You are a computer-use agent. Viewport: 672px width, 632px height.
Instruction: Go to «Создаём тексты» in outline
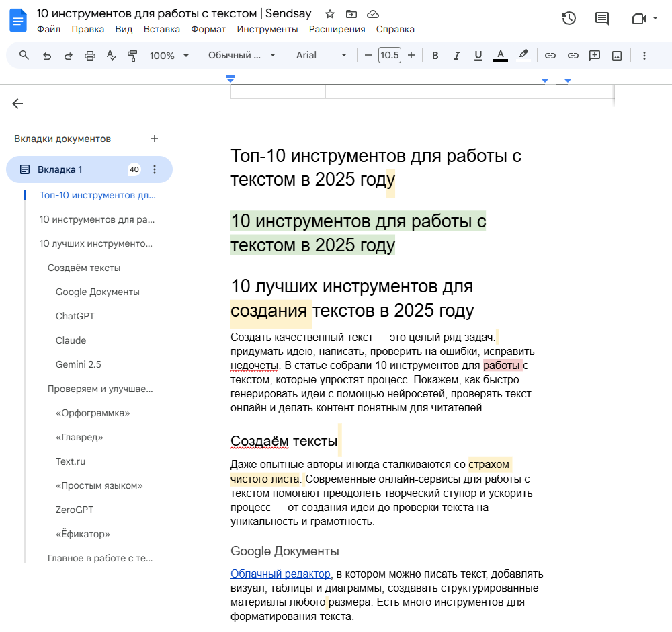[x=84, y=268]
